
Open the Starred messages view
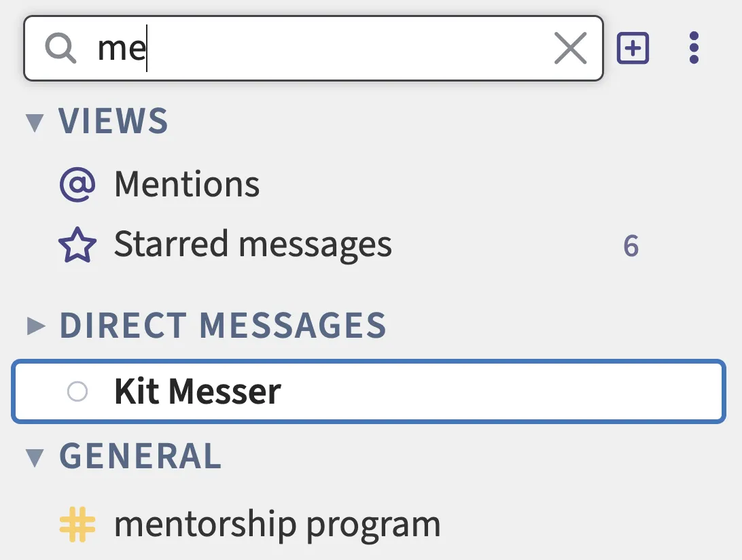253,245
